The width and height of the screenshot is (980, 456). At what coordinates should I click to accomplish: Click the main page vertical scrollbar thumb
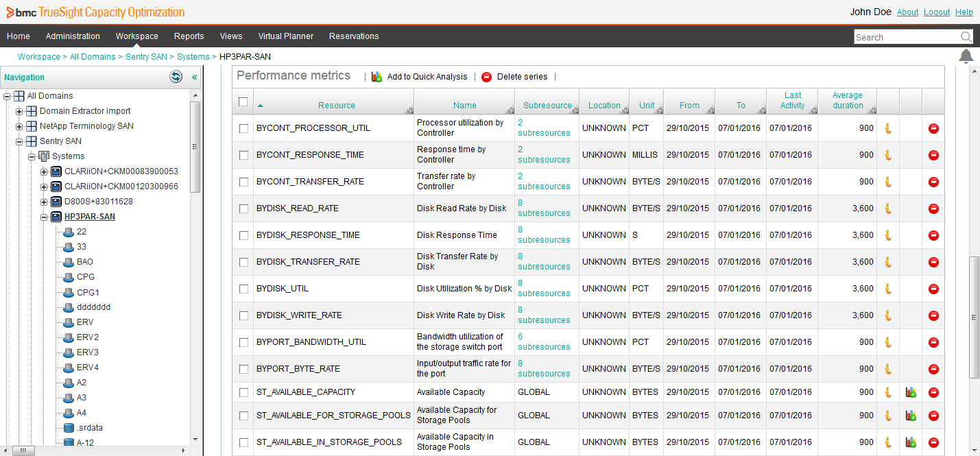[974, 317]
